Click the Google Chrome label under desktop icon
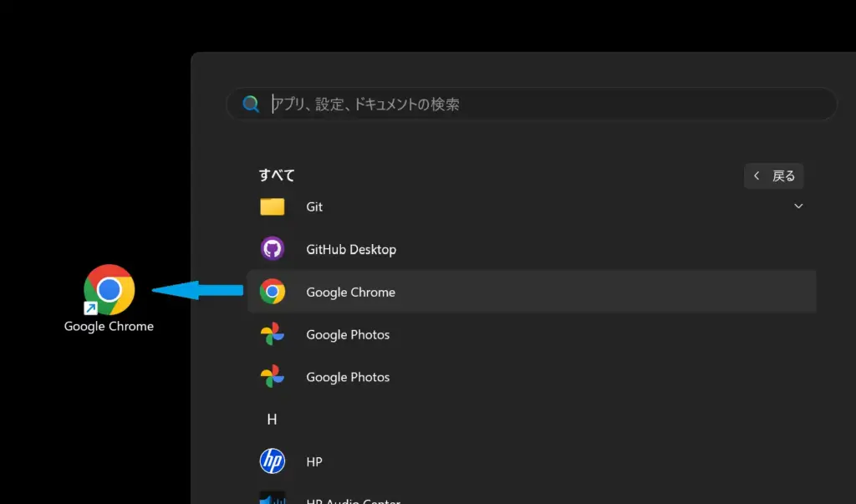 (x=108, y=326)
